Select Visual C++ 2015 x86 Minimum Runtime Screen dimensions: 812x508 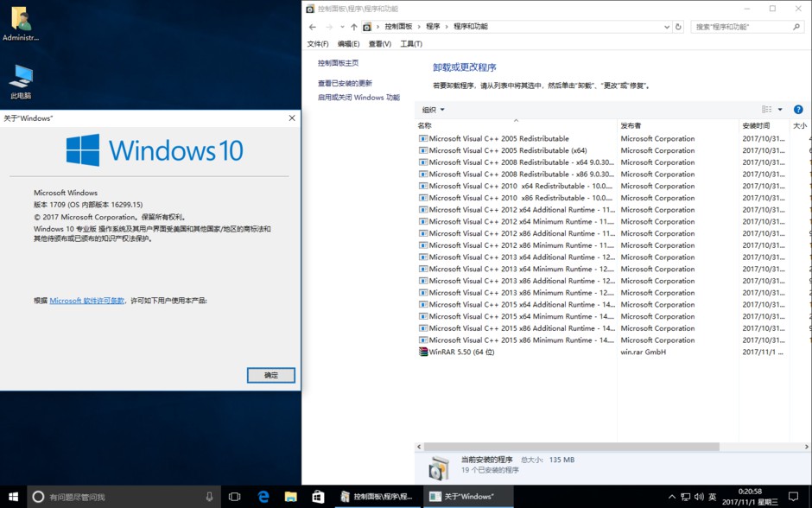[x=613, y=340]
